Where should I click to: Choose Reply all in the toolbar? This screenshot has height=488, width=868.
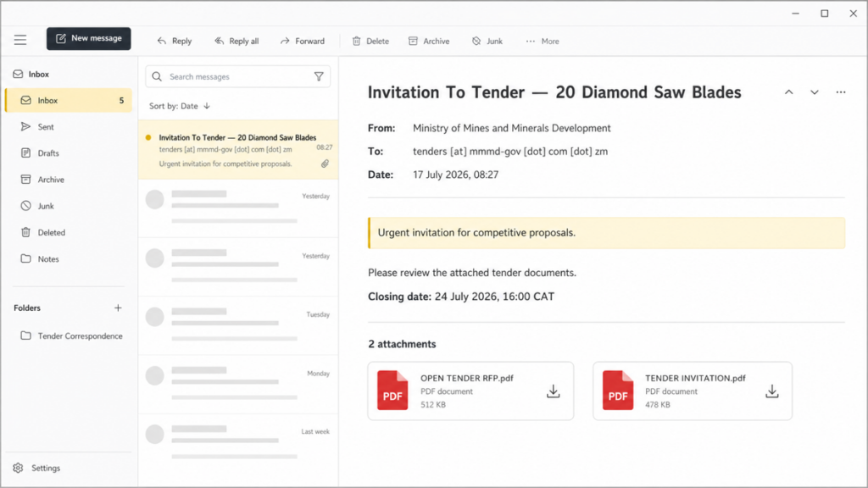(x=236, y=41)
